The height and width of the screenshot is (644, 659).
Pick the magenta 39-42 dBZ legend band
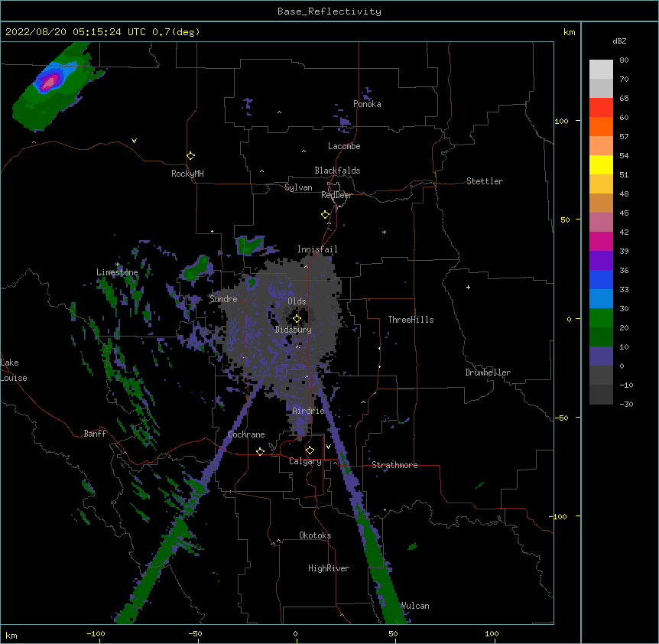[601, 241]
